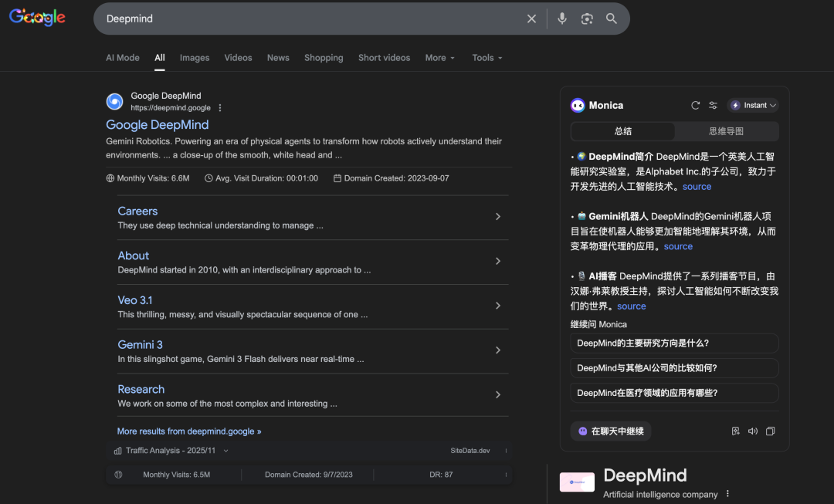
Task: Expand the Gemini 3 sitelink chevron
Action: 498,350
